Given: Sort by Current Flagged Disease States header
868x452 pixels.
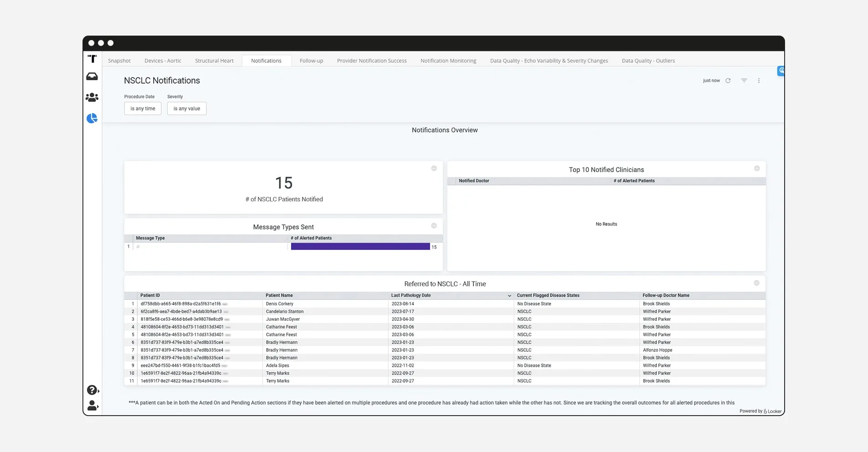Looking at the screenshot, I should 548,295.
